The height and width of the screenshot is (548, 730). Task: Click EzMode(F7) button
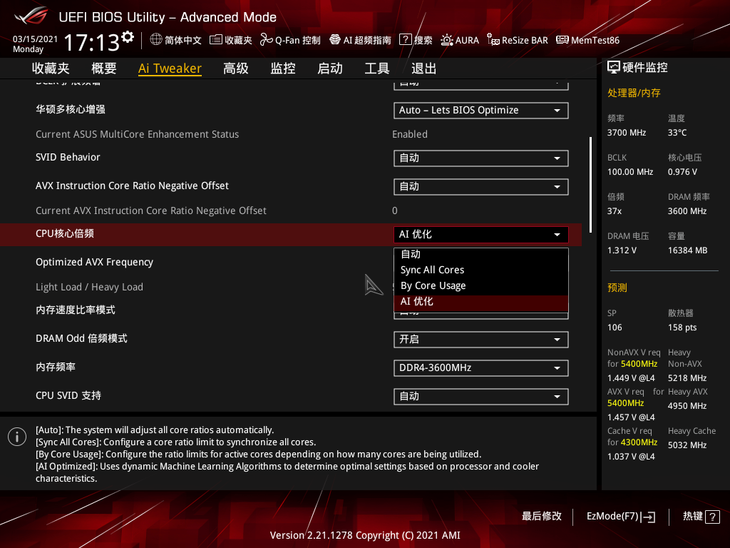[620, 516]
